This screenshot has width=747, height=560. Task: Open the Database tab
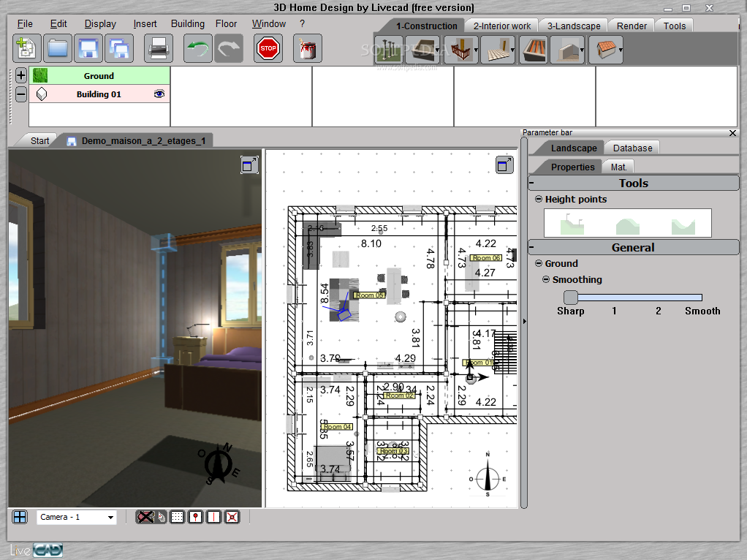tap(632, 148)
